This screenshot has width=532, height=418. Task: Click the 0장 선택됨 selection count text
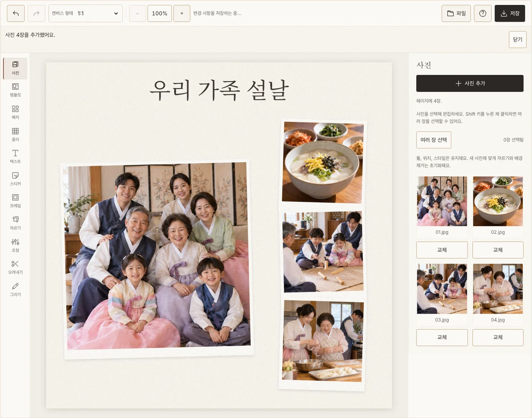[513, 140]
